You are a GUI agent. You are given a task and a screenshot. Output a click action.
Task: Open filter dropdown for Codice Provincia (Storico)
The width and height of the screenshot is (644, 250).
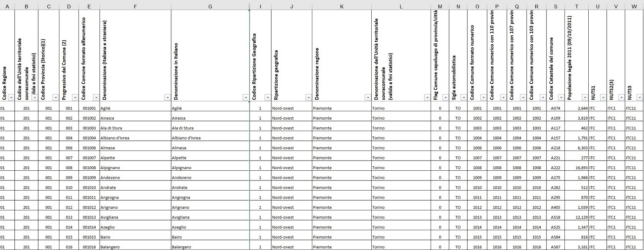55,97
